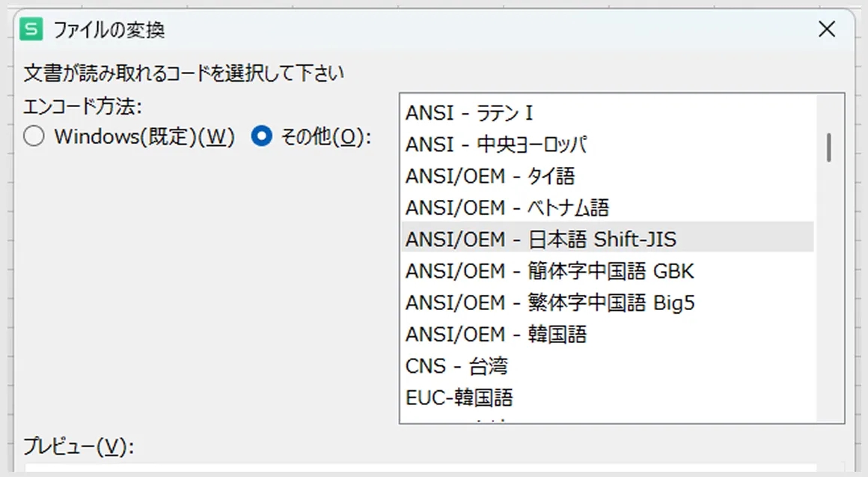
Task: Select ANSI/OEM - ベトナム語 entry
Action: point(608,207)
